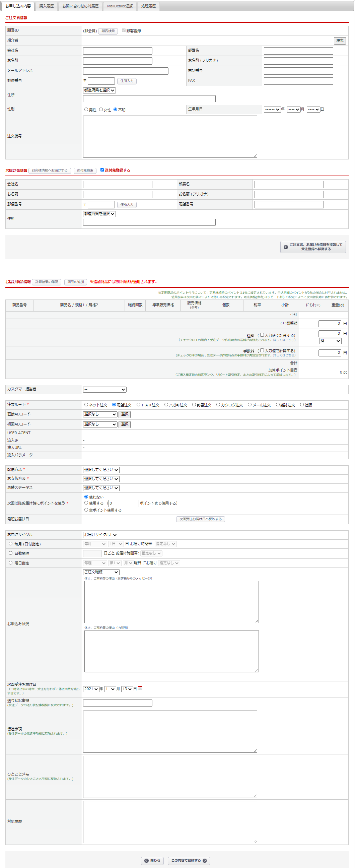Screen dimensions: 355x868
Task: Click the 顧客検索 button
Action: tap(108, 31)
